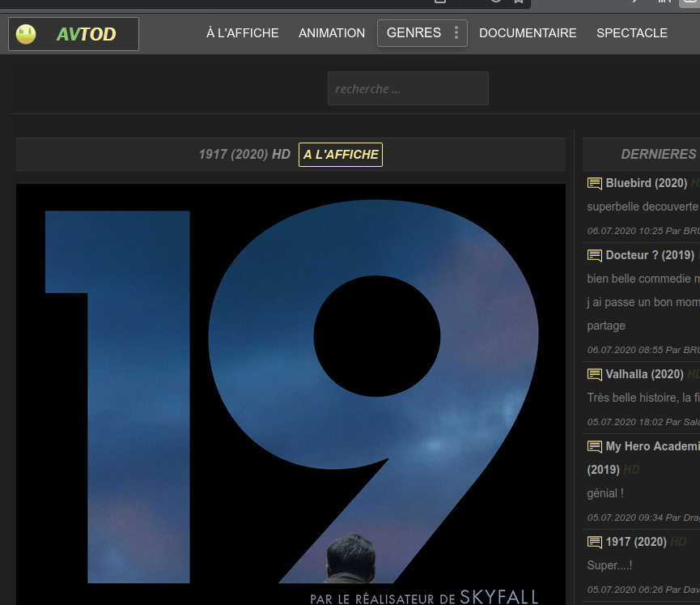Open the 1917 movie poster

[291, 394]
